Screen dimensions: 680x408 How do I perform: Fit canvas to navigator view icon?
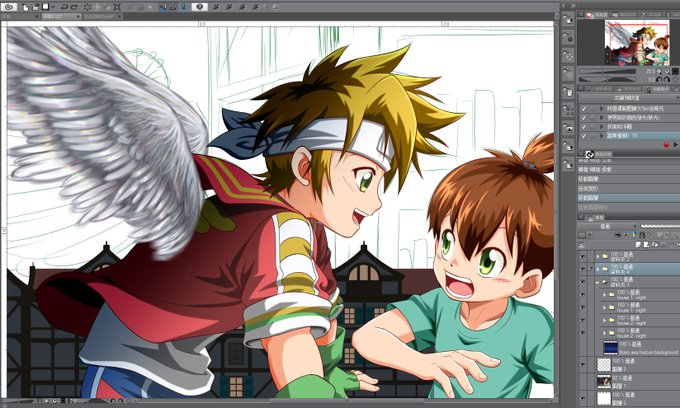(x=675, y=71)
